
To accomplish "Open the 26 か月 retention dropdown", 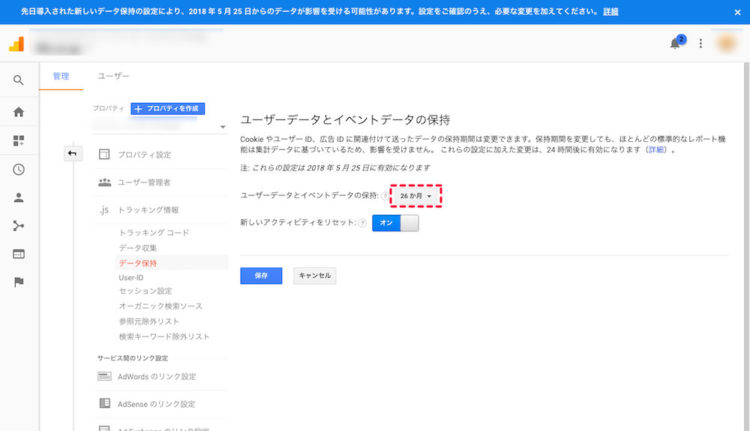I will pos(416,196).
